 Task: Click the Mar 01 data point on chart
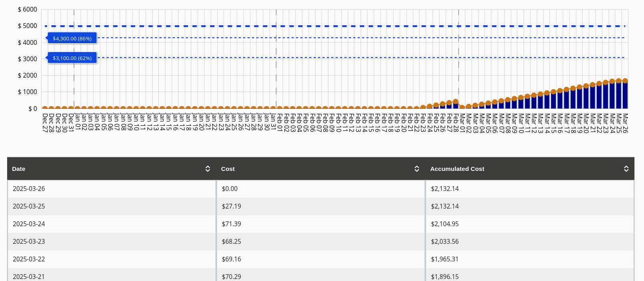pos(462,107)
